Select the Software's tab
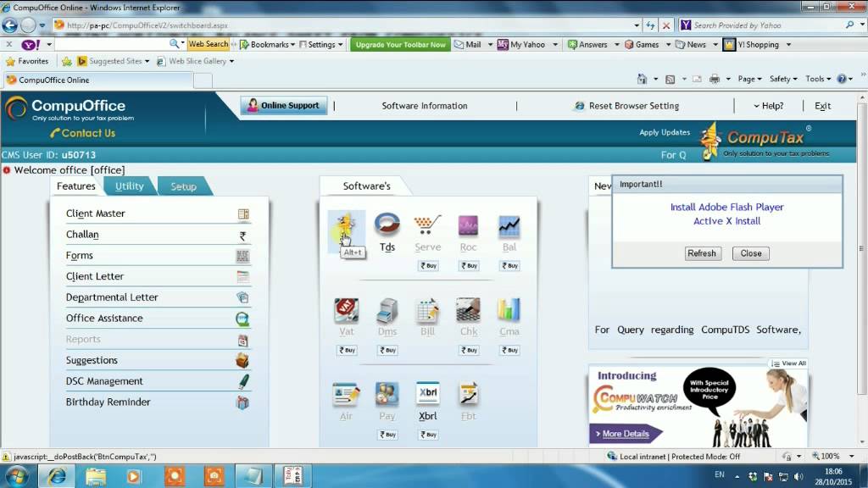The image size is (868, 488). click(x=366, y=186)
